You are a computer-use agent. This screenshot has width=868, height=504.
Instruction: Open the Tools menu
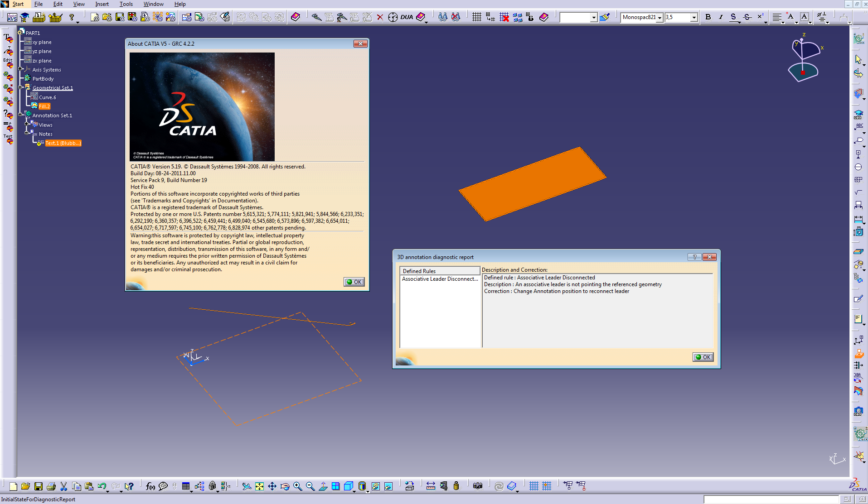tap(126, 4)
